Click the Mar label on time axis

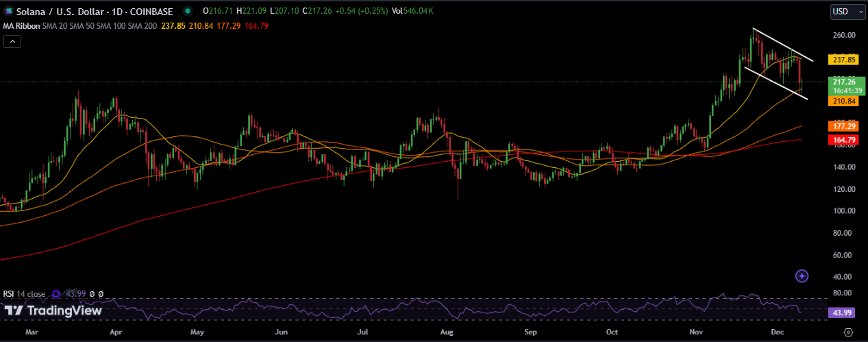click(x=32, y=332)
